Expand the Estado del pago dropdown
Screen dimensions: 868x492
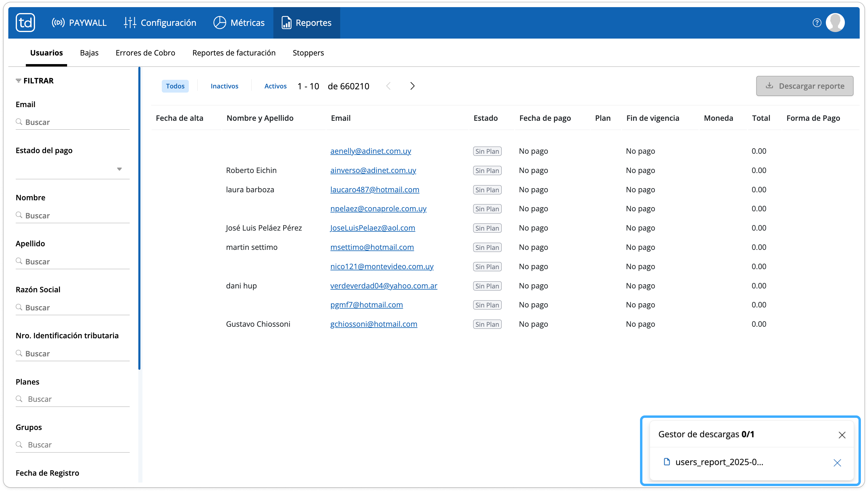point(73,169)
